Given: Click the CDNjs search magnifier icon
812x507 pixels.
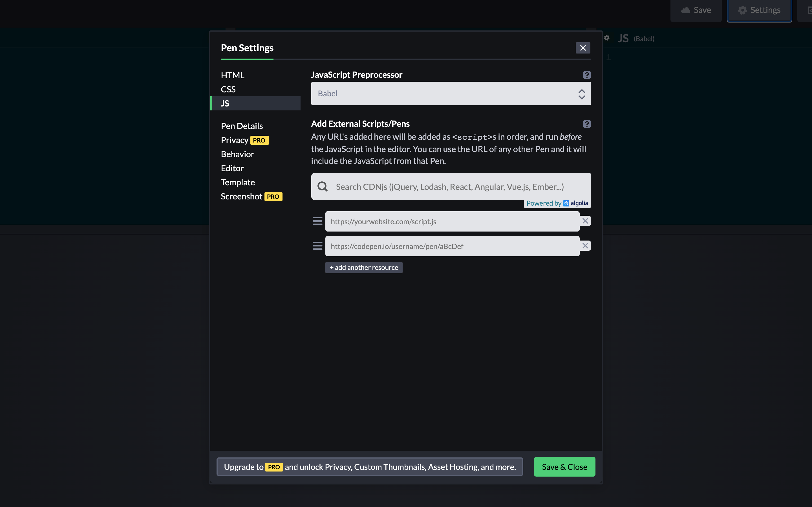Looking at the screenshot, I should click(323, 186).
